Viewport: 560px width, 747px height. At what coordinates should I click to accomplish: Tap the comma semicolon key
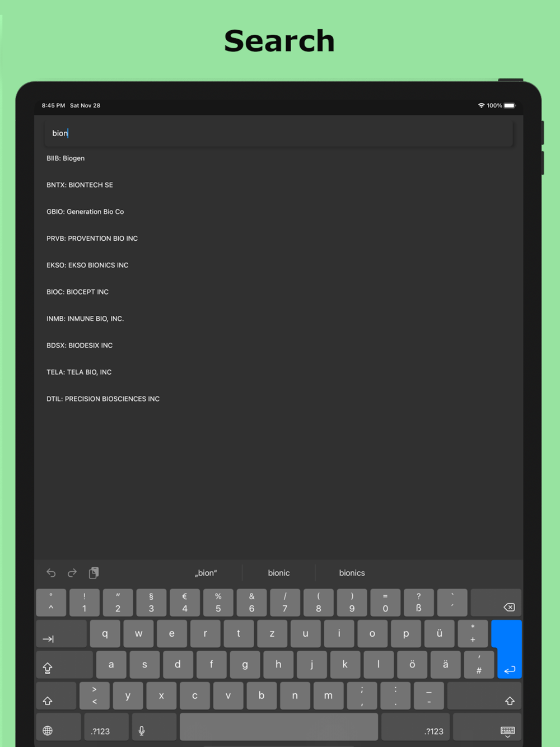[x=362, y=695]
